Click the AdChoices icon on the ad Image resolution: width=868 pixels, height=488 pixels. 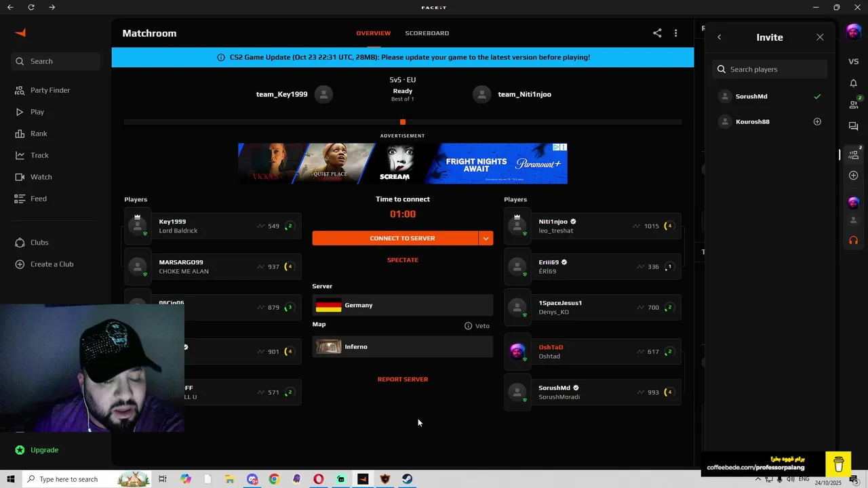pyautogui.click(x=556, y=147)
